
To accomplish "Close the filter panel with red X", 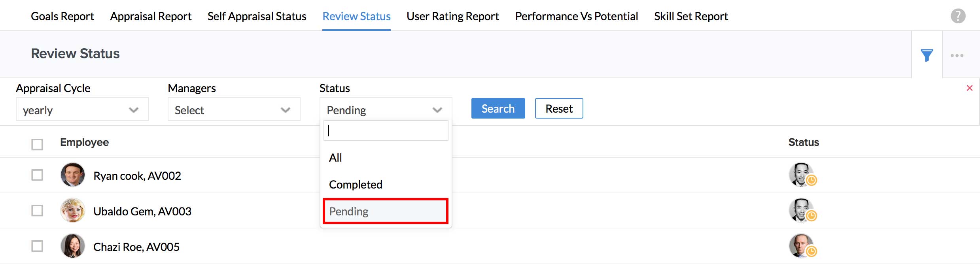I will click(x=969, y=88).
